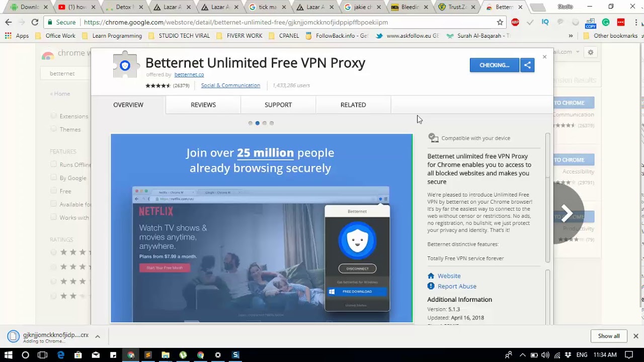
Task: Close the Betternet extension detail dialog
Action: 544,57
